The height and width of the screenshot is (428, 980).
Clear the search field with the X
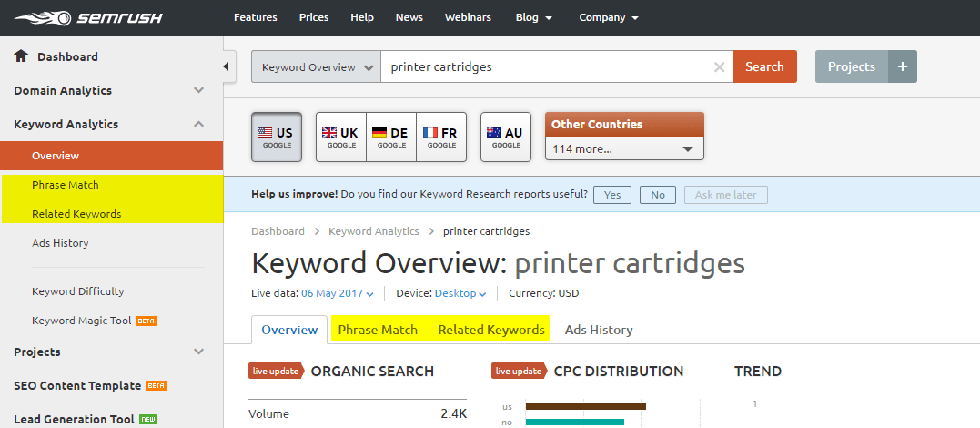[x=720, y=67]
